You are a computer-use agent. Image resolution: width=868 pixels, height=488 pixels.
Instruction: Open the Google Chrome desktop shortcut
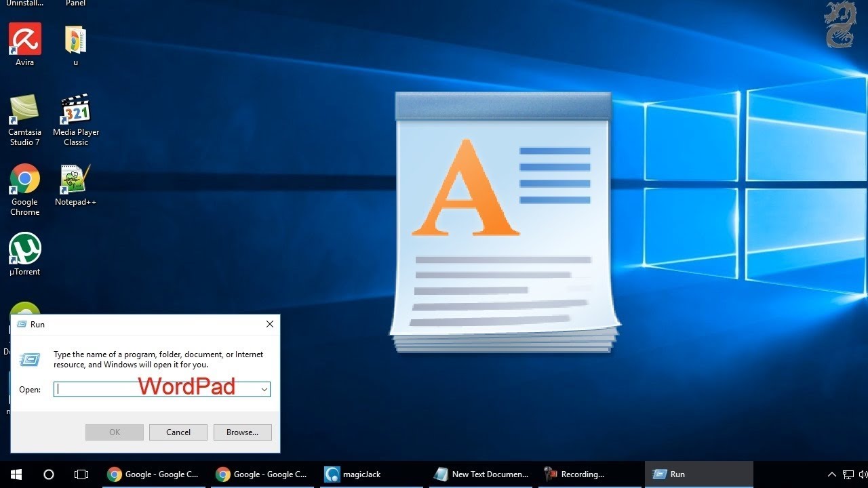[25, 190]
